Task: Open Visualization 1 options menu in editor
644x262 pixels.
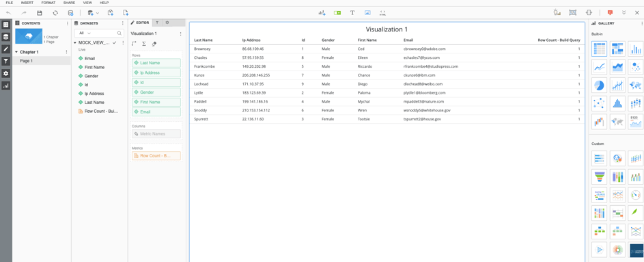Action: tap(180, 34)
